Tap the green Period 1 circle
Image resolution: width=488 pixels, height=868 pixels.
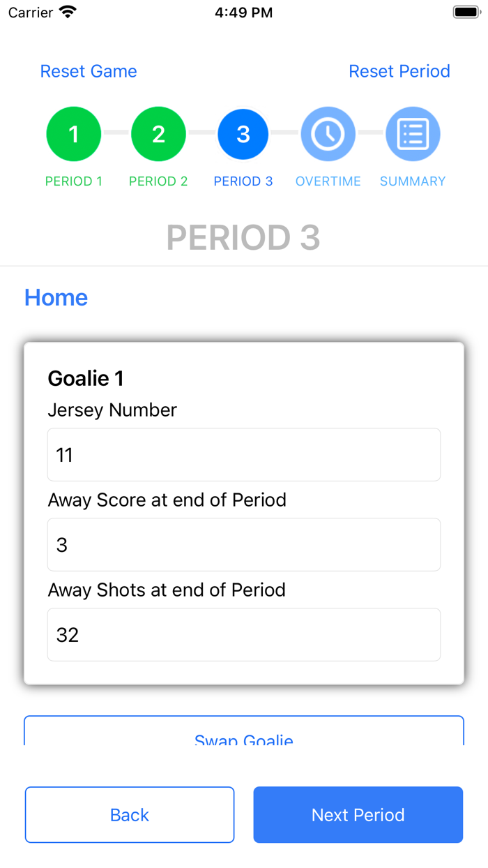[73, 133]
